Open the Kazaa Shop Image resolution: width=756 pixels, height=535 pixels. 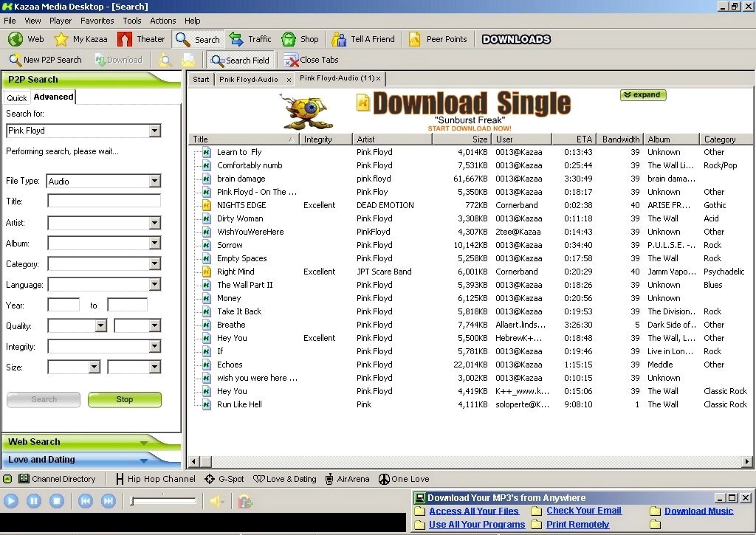pos(301,39)
